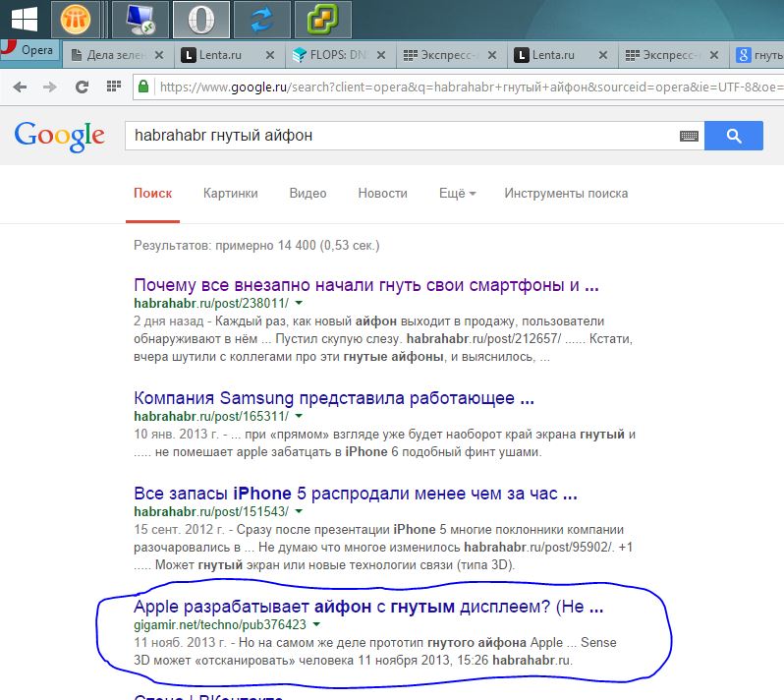Close the first Lenta.ru tab

[270, 55]
